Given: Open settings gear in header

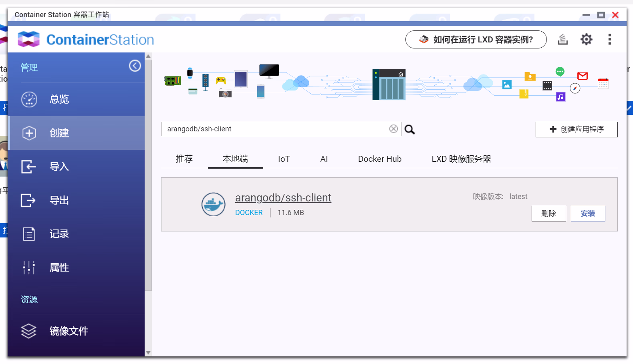Looking at the screenshot, I should 586,39.
